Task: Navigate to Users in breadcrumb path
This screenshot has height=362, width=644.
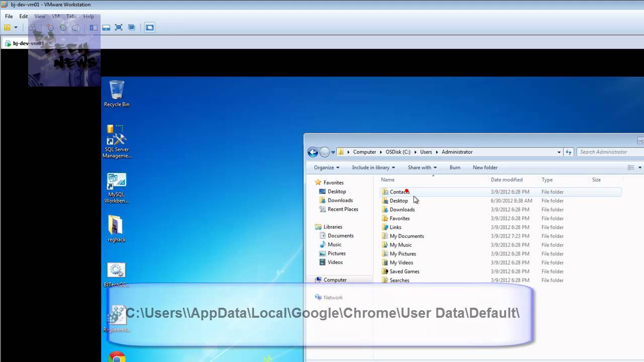Action: tap(426, 152)
